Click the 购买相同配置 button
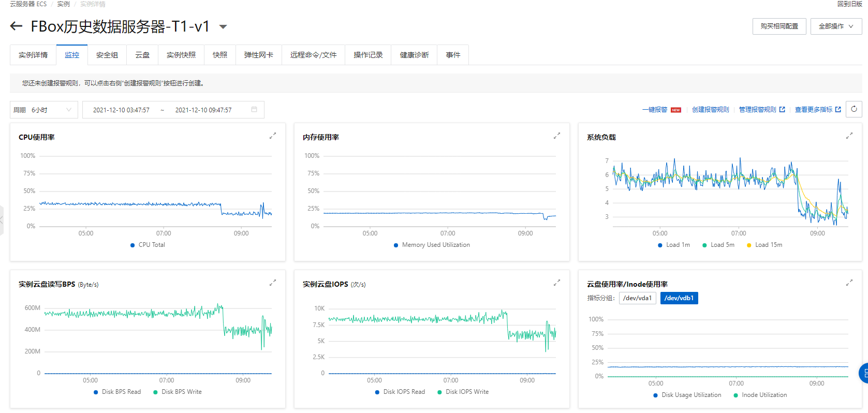 779,26
